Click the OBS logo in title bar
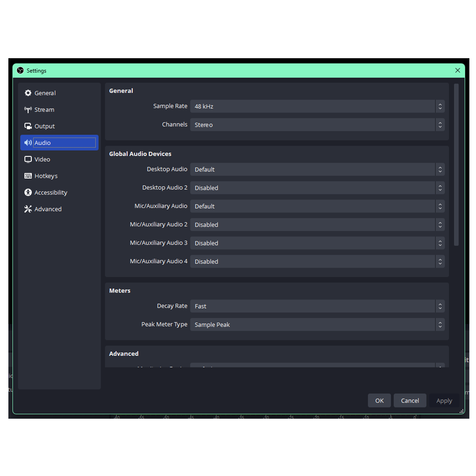Viewport: 476px width, 476px height. [20, 71]
